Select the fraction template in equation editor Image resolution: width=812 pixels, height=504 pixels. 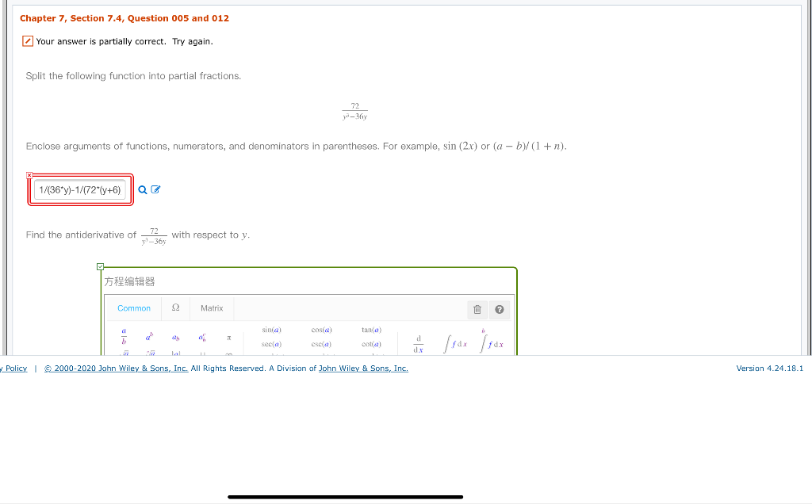point(123,336)
